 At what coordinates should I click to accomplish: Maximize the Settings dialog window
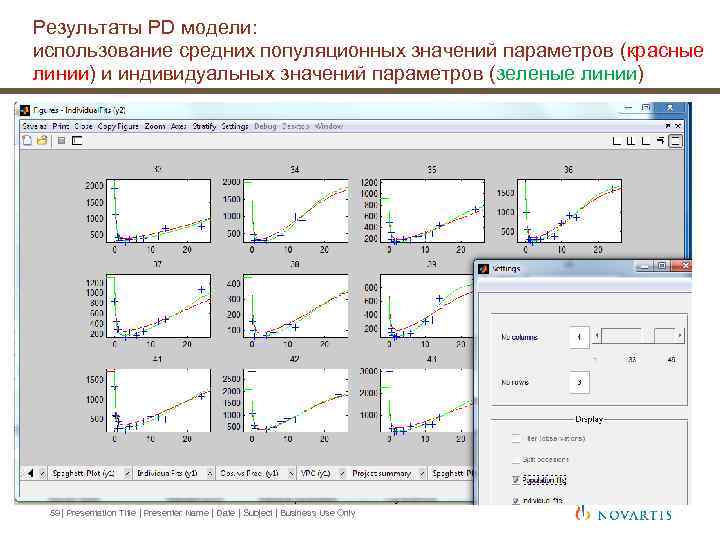pos(662,266)
